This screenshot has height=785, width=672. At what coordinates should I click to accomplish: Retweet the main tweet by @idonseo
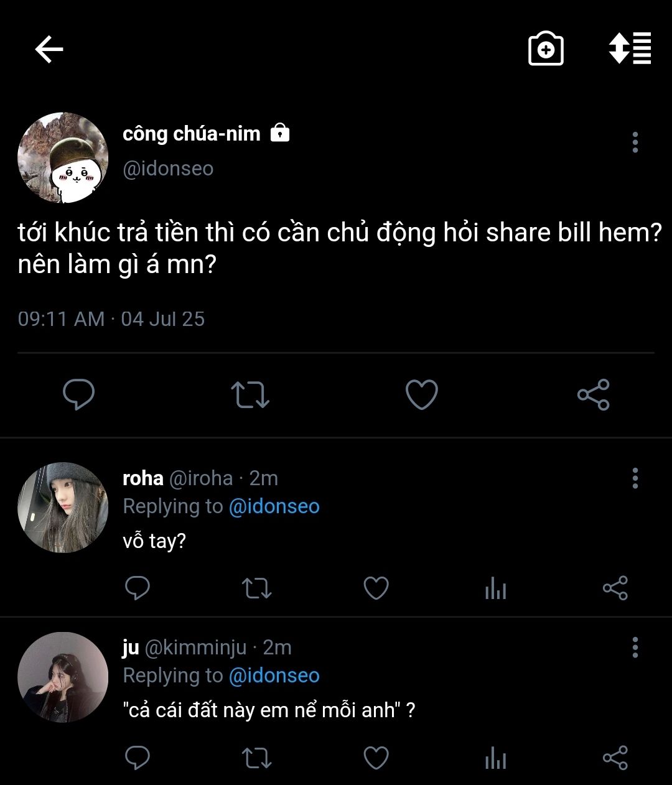(250, 394)
